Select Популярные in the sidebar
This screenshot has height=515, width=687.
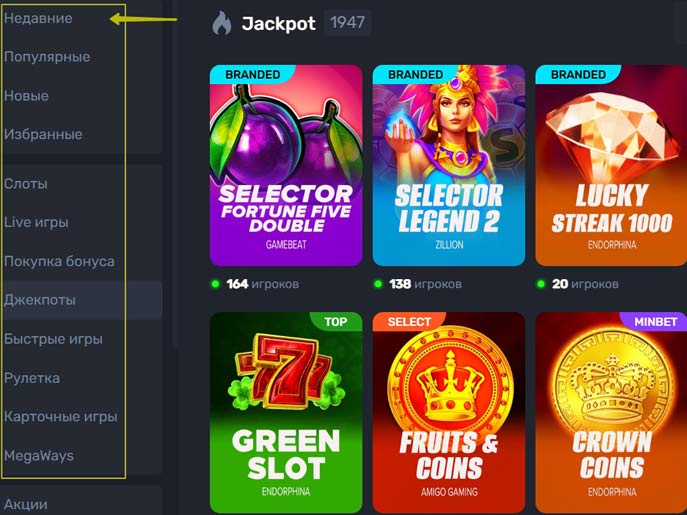point(47,57)
